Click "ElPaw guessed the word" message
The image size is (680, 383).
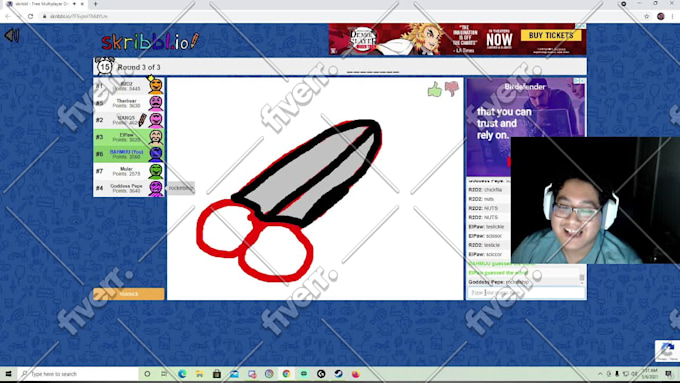[x=498, y=272]
